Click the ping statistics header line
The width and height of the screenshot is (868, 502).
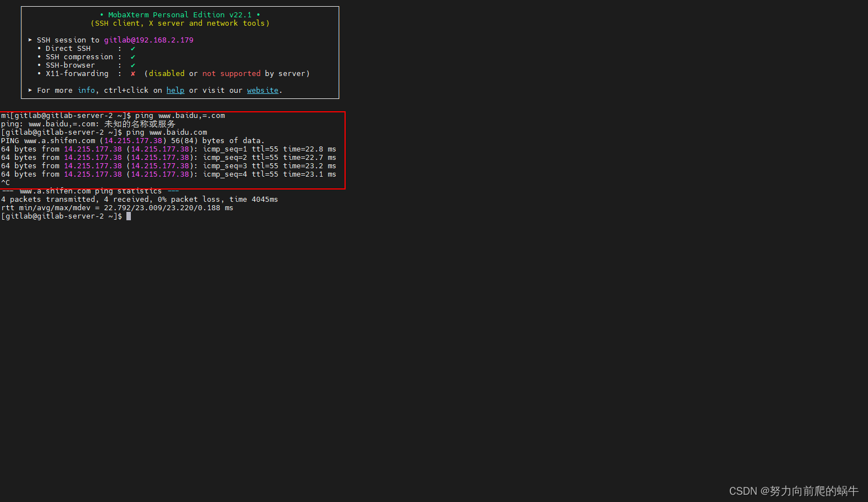click(90, 191)
